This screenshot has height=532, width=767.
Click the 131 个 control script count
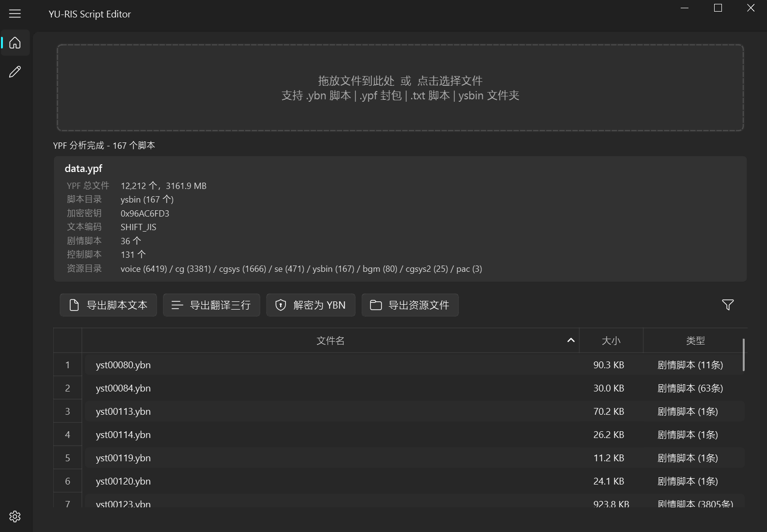coord(133,254)
